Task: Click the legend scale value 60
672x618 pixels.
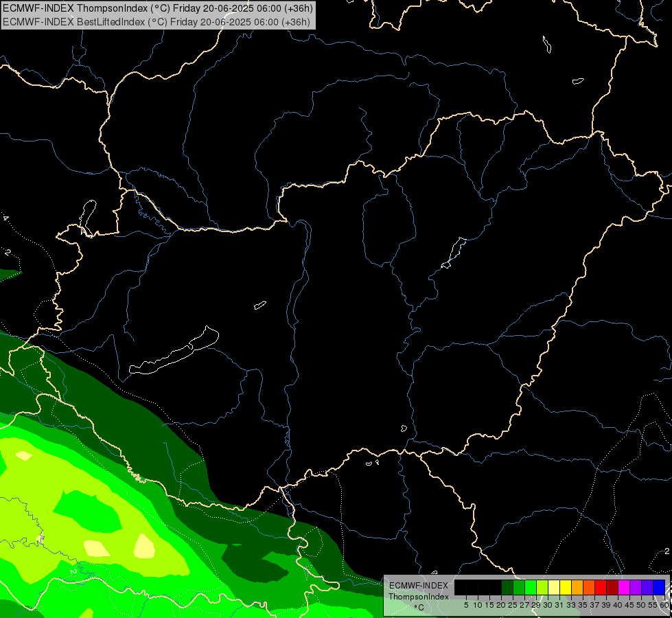Action: [x=664, y=605]
